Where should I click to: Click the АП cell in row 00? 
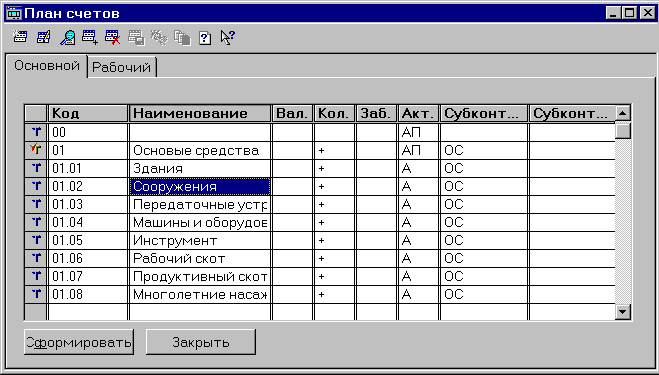[418, 132]
